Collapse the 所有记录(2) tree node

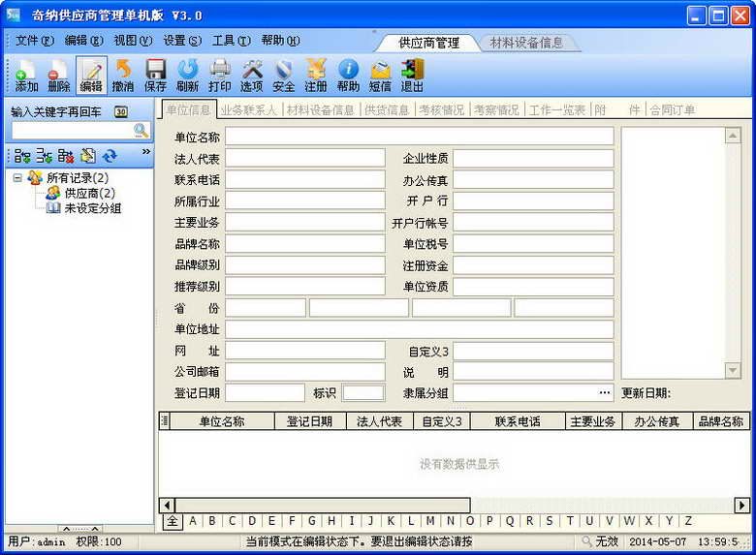[17, 178]
